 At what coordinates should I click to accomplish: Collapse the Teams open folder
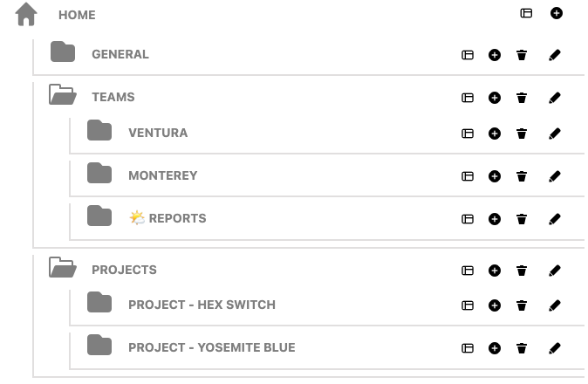point(62,95)
